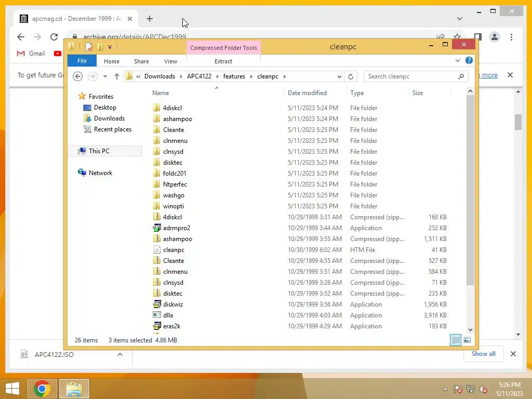Click File Explorer taskbar icon
This screenshot has width=532, height=399.
[x=74, y=389]
